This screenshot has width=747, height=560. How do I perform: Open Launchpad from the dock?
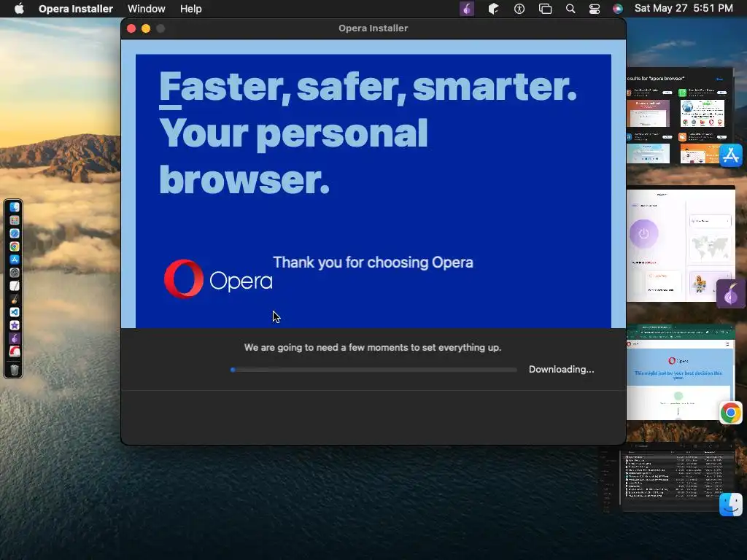(x=15, y=220)
